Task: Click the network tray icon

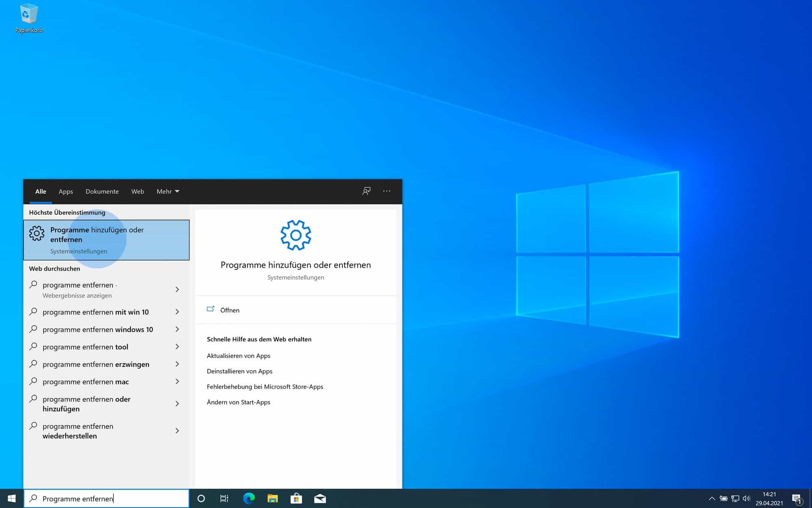Action: tap(735, 498)
